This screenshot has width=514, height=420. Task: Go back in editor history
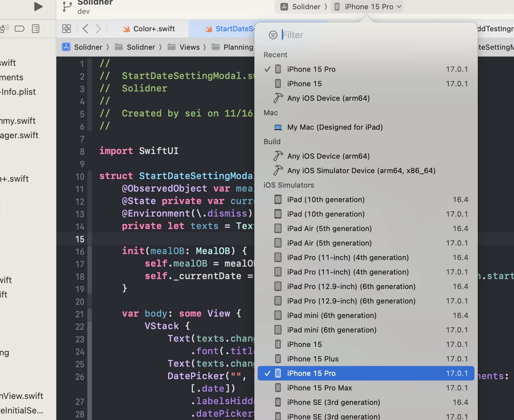(x=85, y=29)
